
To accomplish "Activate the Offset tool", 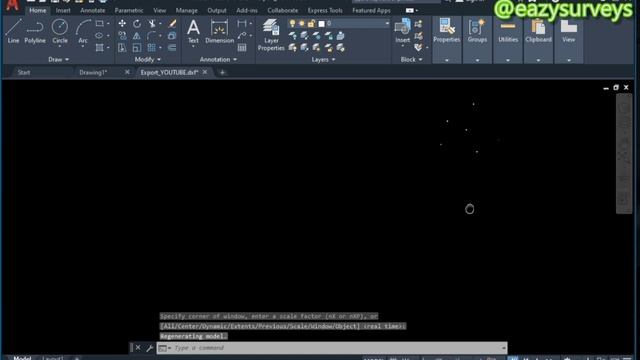I will (x=172, y=48).
